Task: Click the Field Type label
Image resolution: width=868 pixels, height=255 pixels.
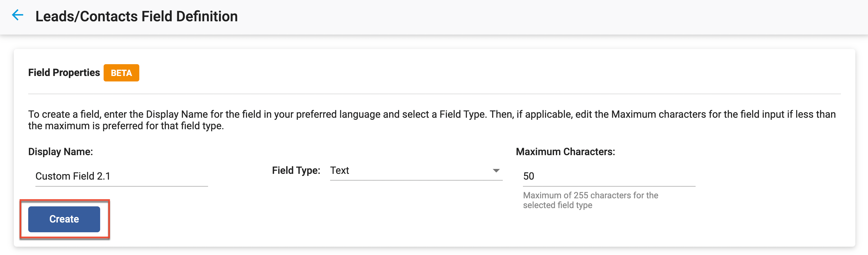Action: coord(296,170)
